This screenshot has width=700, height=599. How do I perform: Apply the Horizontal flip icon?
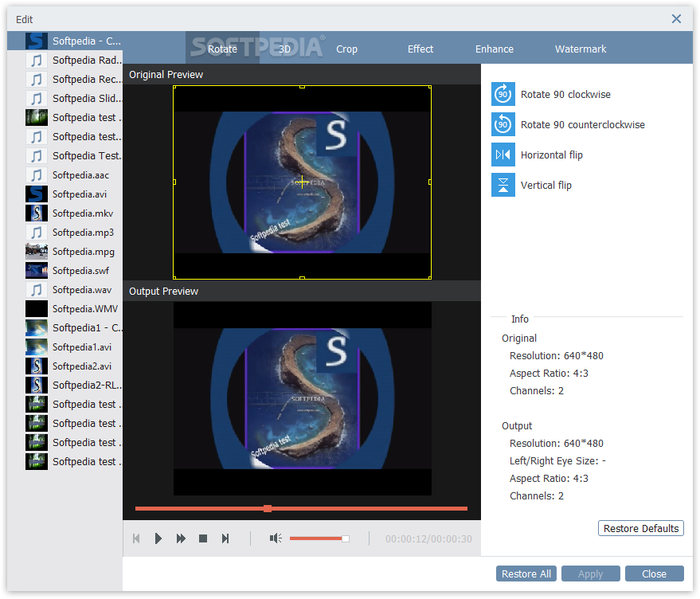(503, 155)
